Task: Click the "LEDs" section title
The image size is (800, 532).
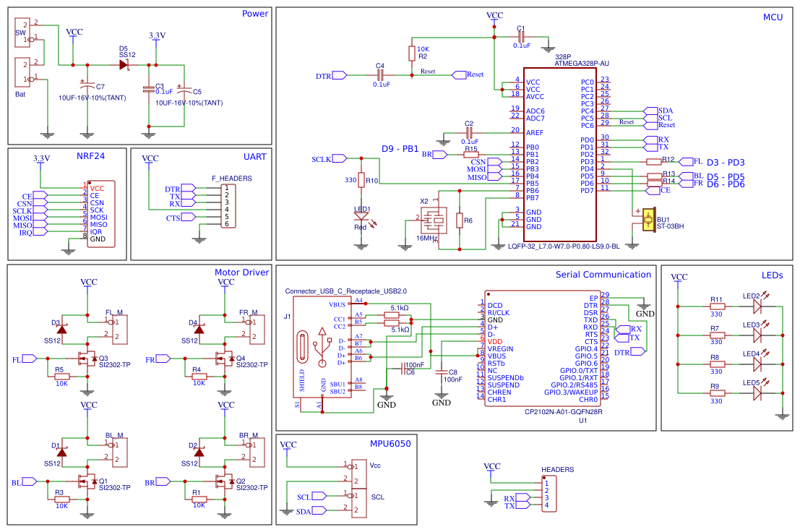Action: pyautogui.click(x=772, y=275)
